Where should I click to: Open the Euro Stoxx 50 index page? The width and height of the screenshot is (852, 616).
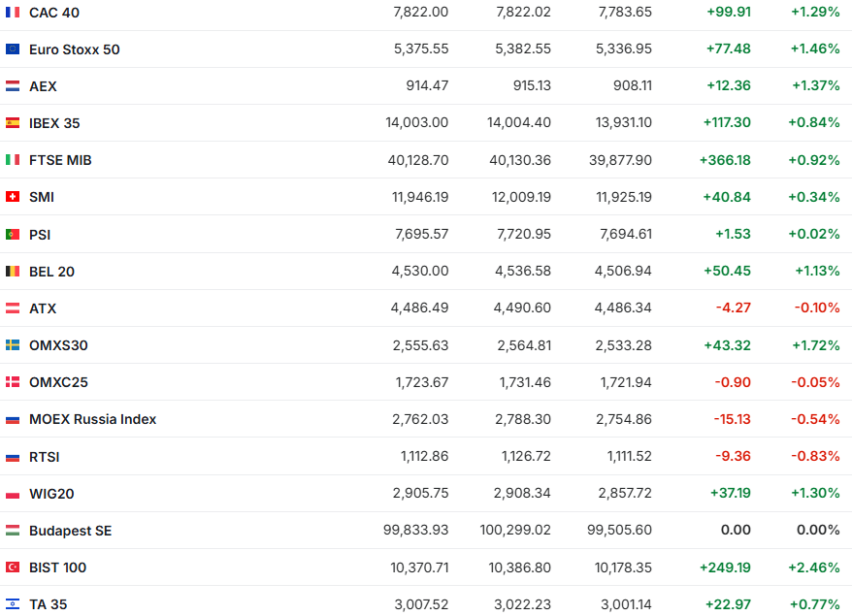75,49
